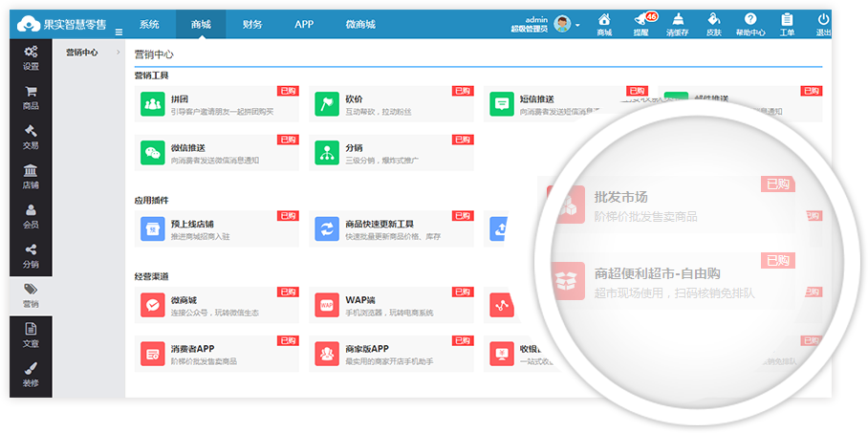Viewport: 868px width, 433px height.
Task: Open the 店铺 sidebar item
Action: click(x=31, y=177)
